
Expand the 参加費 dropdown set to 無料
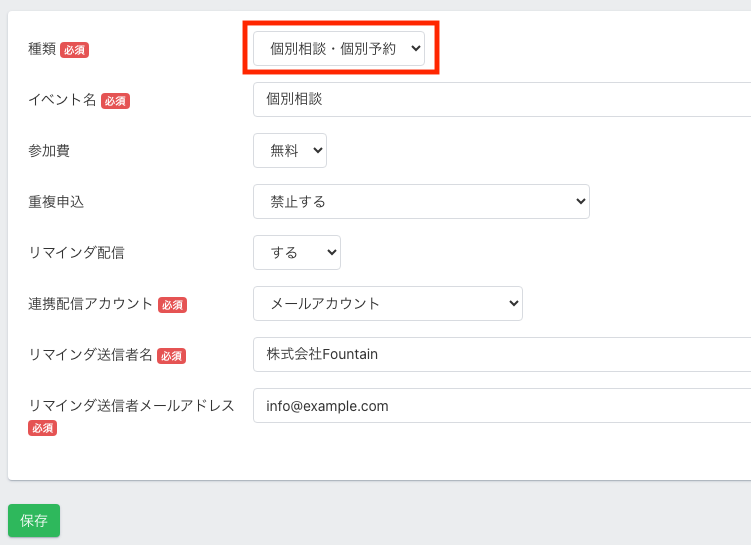(x=289, y=150)
